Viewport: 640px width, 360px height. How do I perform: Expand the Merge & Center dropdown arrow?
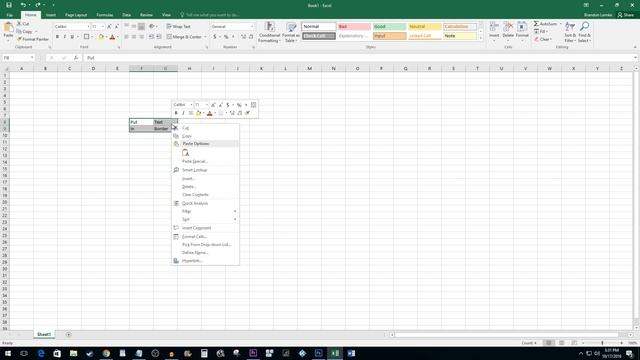(x=205, y=37)
